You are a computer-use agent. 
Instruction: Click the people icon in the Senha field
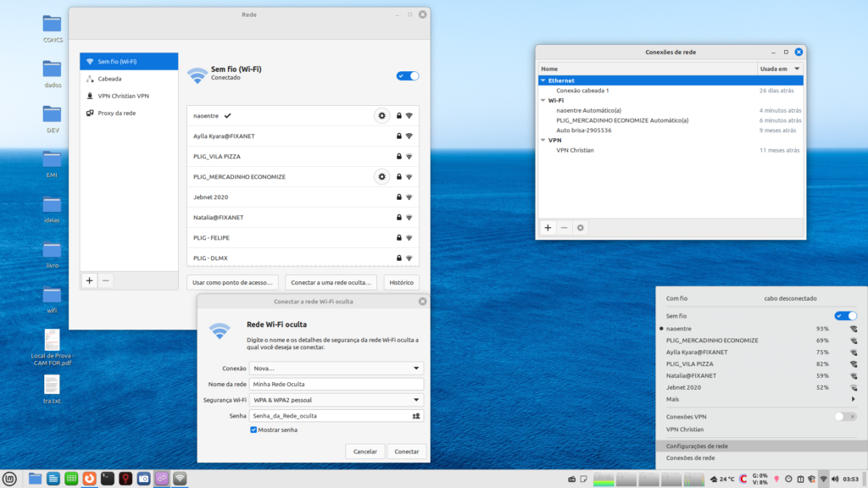[x=415, y=416]
